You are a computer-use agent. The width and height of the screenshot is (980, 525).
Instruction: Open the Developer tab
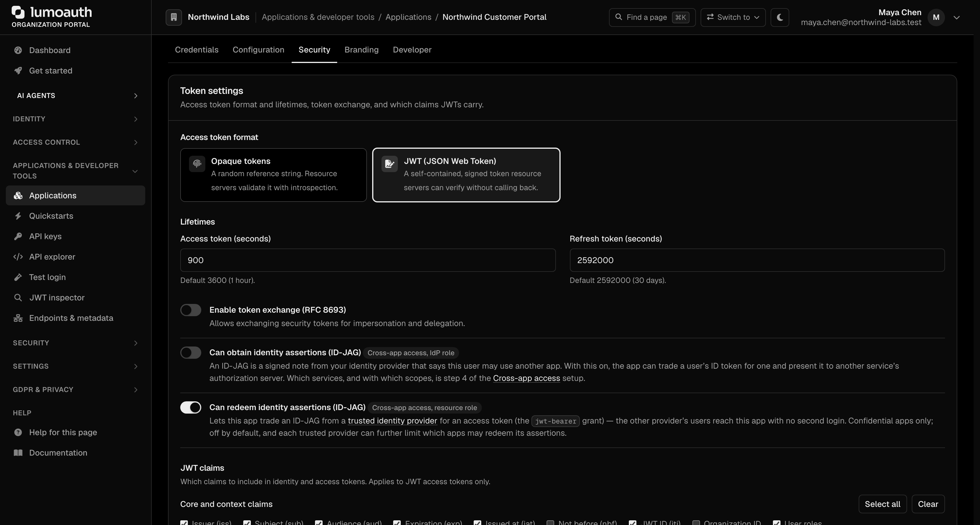point(412,50)
